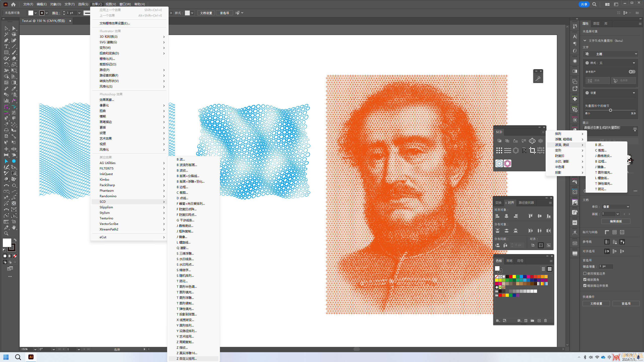This screenshot has width=644, height=362.
Task: Toggle smart guides icon in 参考线 row
Action: pos(622,242)
